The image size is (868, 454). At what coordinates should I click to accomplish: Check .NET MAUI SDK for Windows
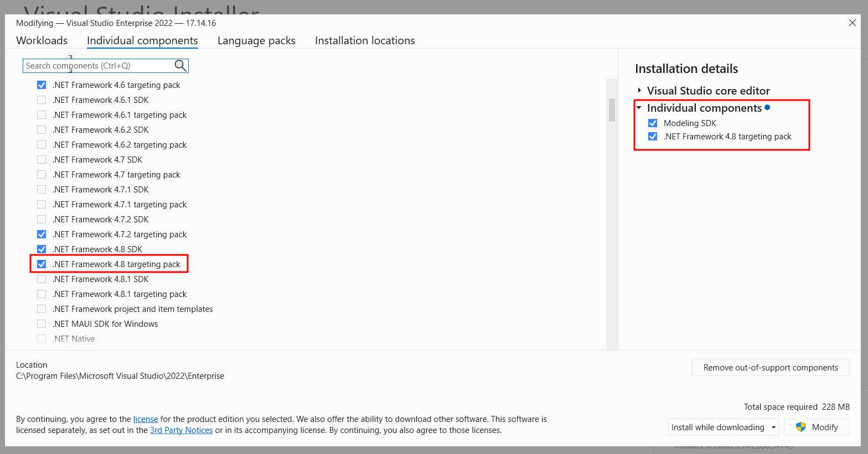point(42,324)
